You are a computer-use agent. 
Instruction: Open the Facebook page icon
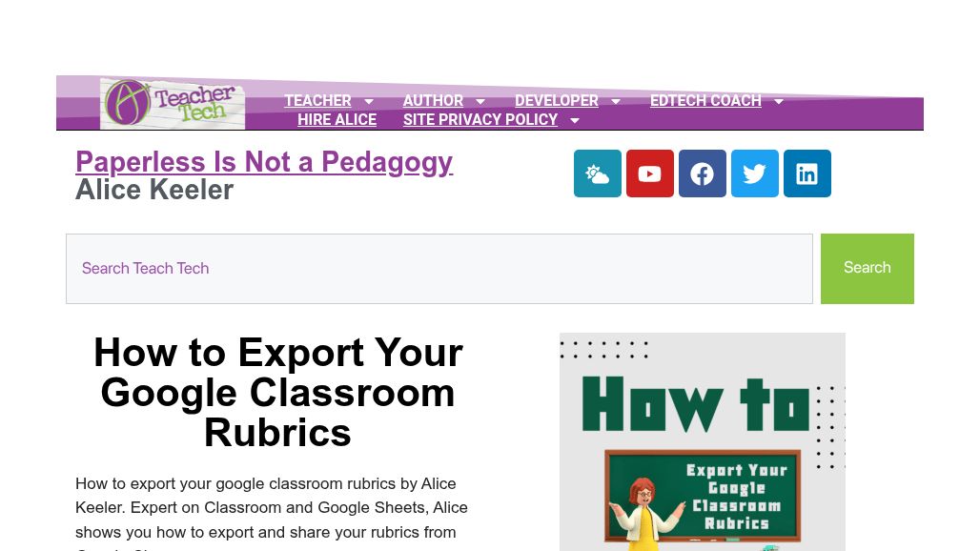pos(702,173)
